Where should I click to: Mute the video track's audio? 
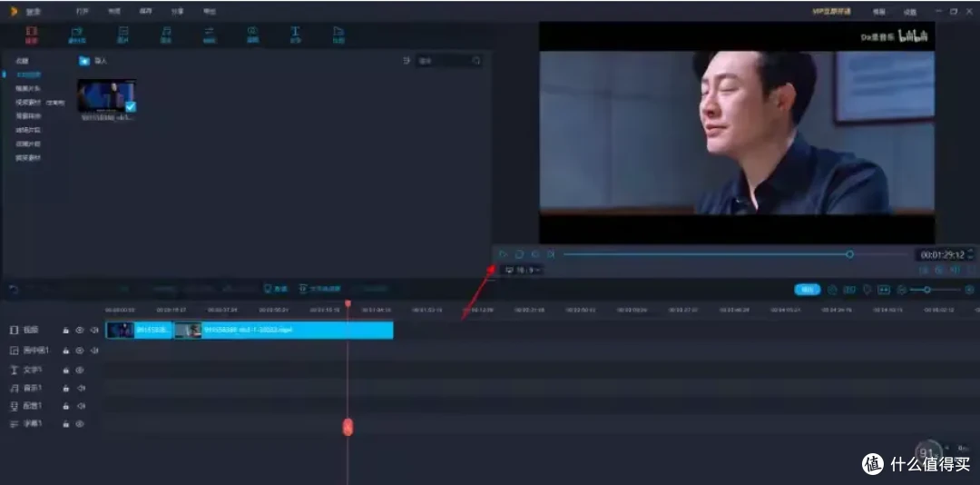[x=94, y=330]
